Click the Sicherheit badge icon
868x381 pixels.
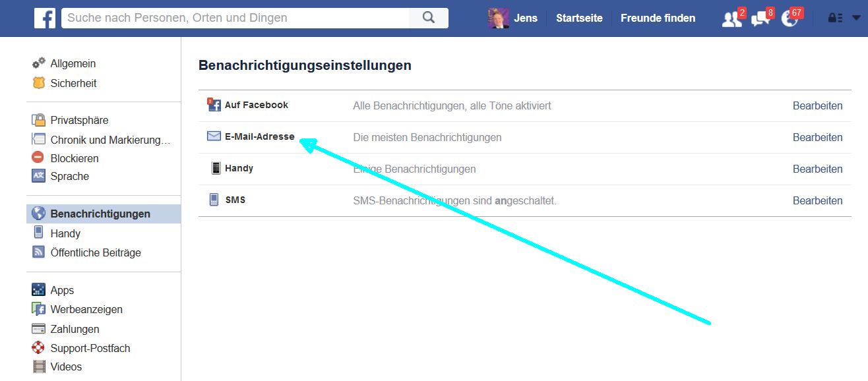[x=39, y=83]
